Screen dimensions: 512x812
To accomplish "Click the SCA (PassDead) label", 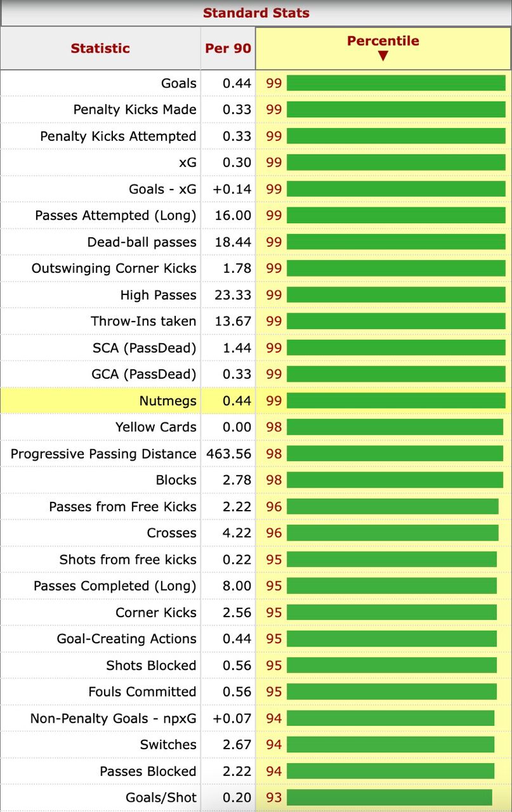I will 144,348.
